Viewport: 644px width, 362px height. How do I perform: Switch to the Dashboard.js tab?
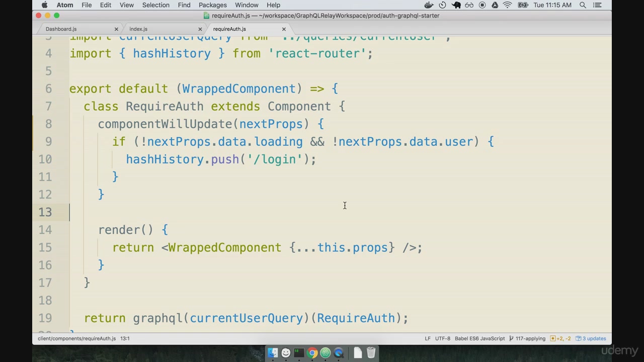point(61,29)
